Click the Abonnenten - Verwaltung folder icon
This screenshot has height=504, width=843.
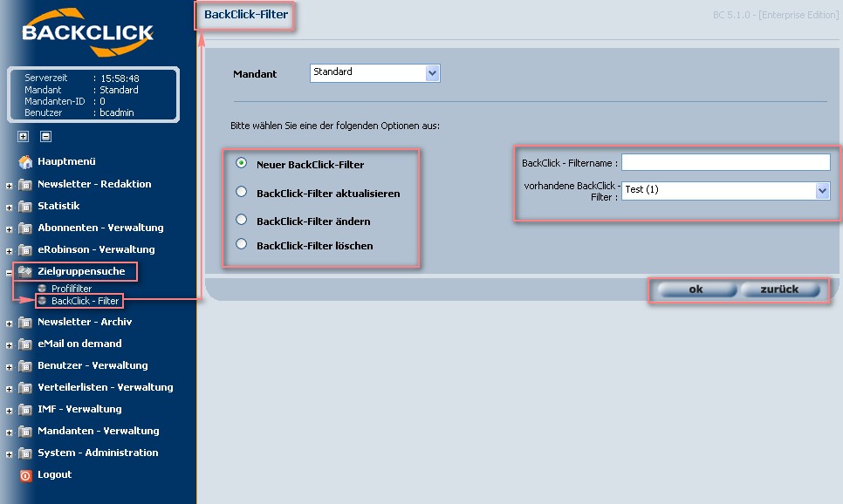25,228
